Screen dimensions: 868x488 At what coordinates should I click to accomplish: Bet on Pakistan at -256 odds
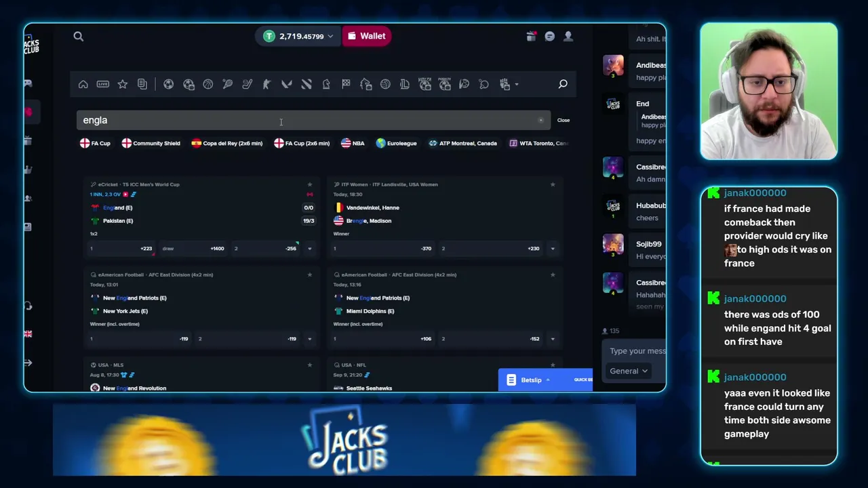pyautogui.click(x=265, y=249)
